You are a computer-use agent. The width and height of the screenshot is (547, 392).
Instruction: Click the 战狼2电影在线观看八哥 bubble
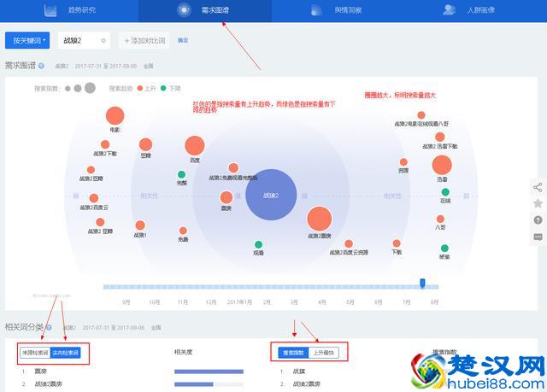click(421, 115)
